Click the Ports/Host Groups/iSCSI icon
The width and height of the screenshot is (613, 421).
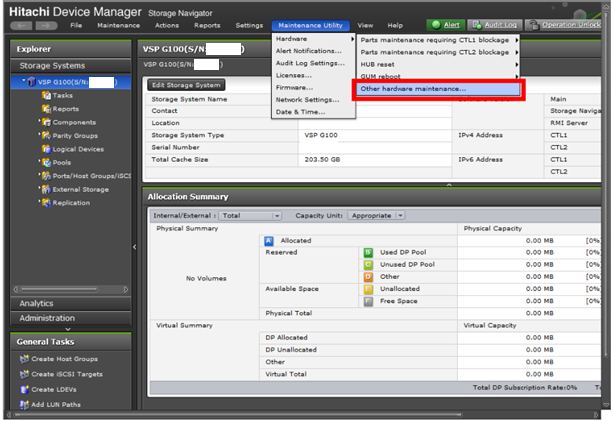pos(46,176)
